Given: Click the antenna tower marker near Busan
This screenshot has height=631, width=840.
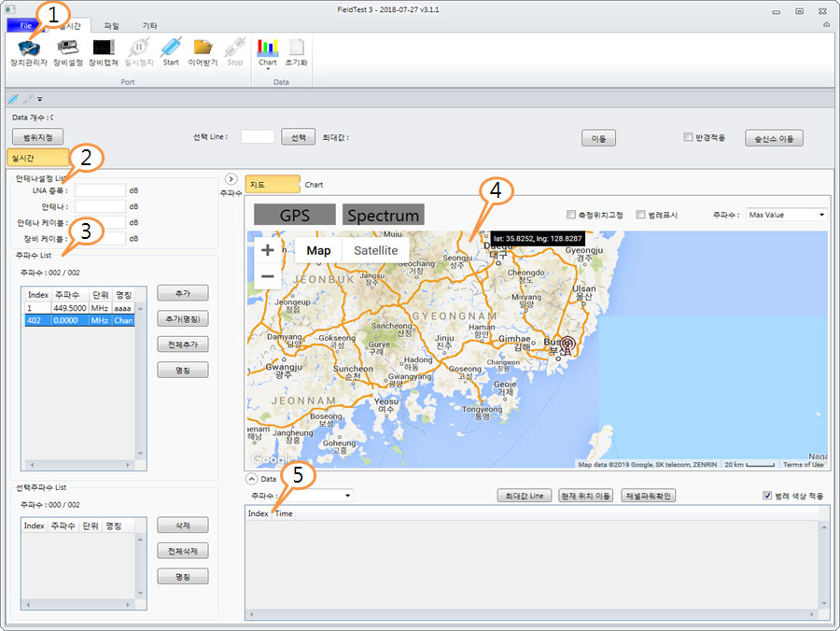Looking at the screenshot, I should click(567, 345).
